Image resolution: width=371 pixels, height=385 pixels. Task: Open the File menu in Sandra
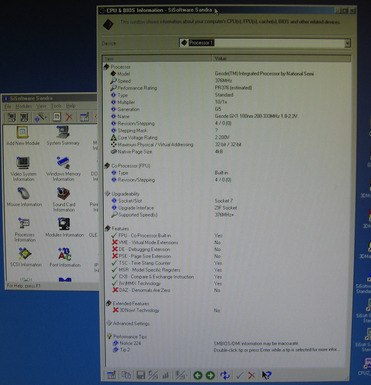[x=8, y=106]
